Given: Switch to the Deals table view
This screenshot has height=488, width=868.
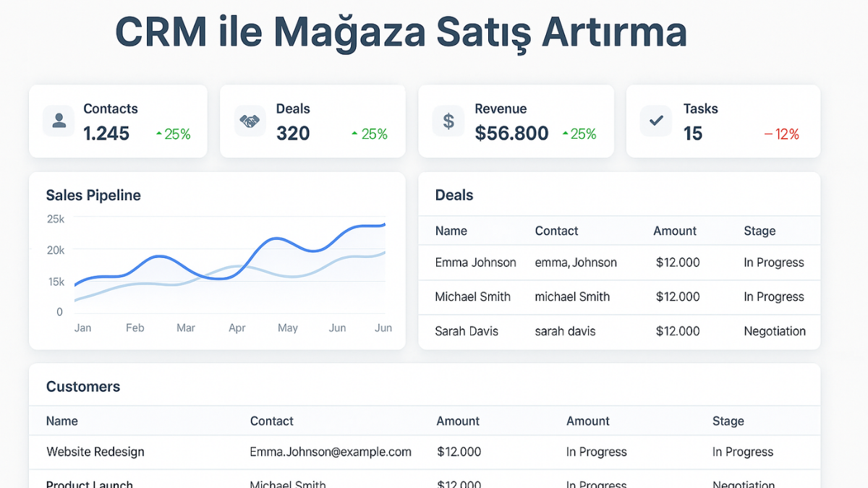Looking at the screenshot, I should (454, 195).
